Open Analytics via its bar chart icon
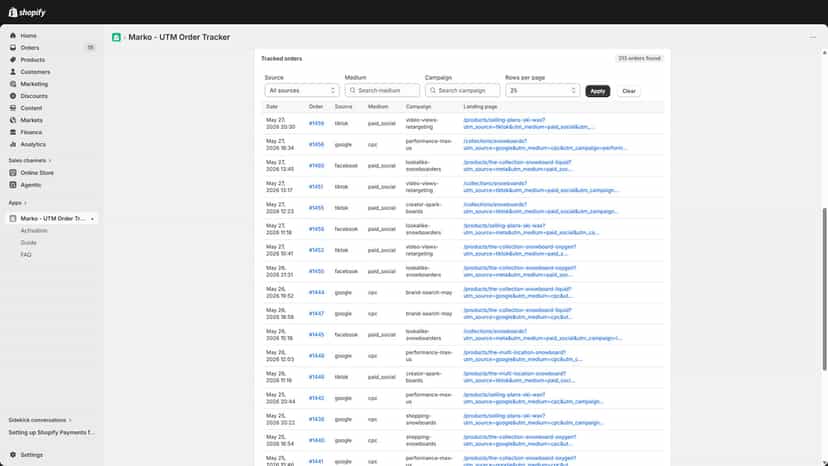 tap(13, 144)
